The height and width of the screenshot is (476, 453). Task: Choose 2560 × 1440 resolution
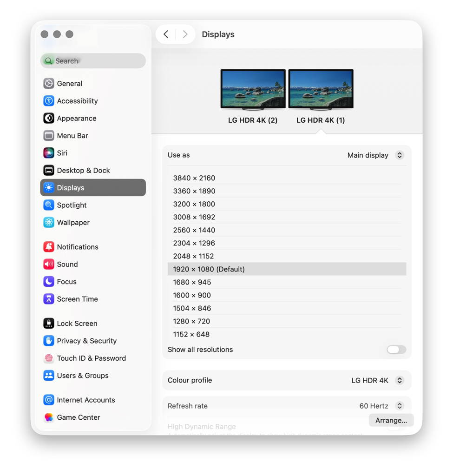(287, 230)
